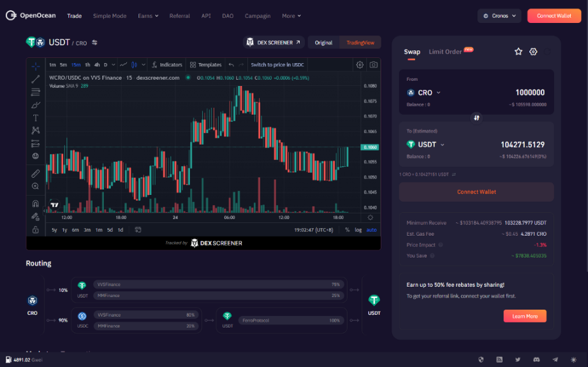The image size is (588, 367).
Task: Click the From amount input field
Action: pos(510,92)
